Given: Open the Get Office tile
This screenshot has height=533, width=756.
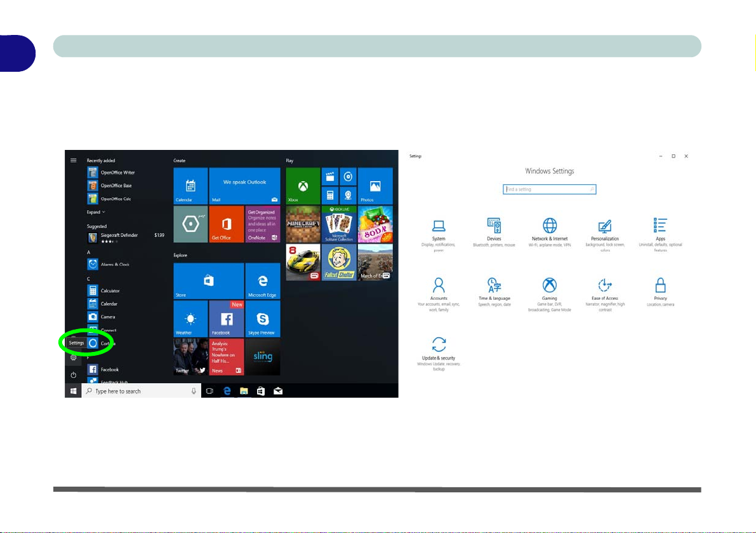Looking at the screenshot, I should 226,224.
